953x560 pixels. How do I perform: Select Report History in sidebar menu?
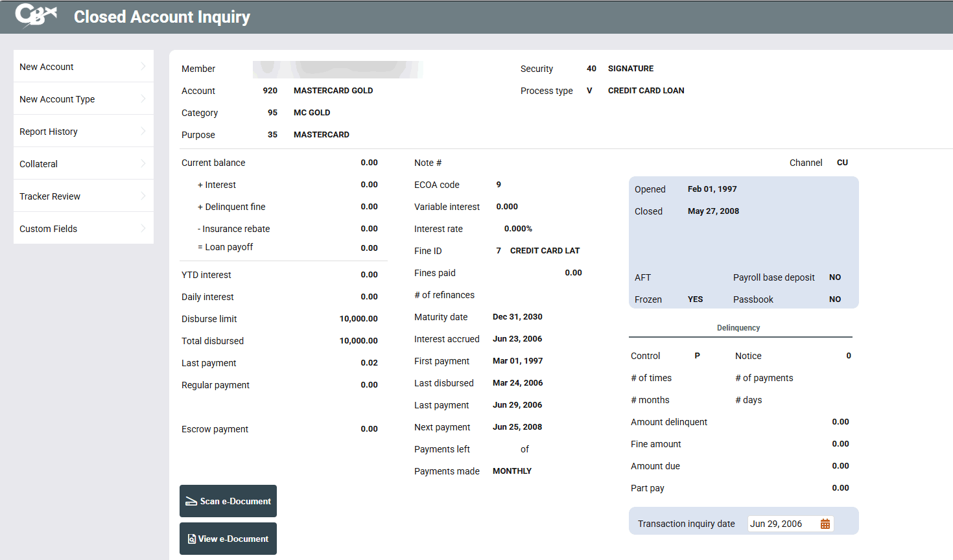click(x=49, y=132)
